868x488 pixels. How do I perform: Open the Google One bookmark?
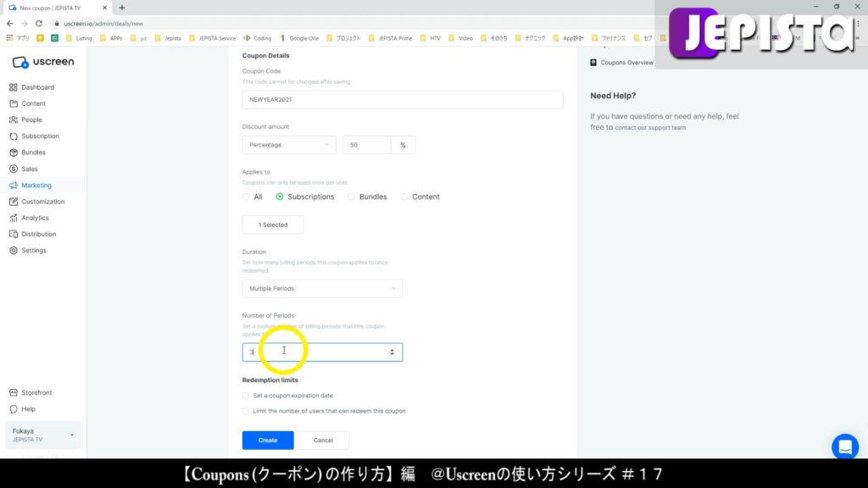299,38
